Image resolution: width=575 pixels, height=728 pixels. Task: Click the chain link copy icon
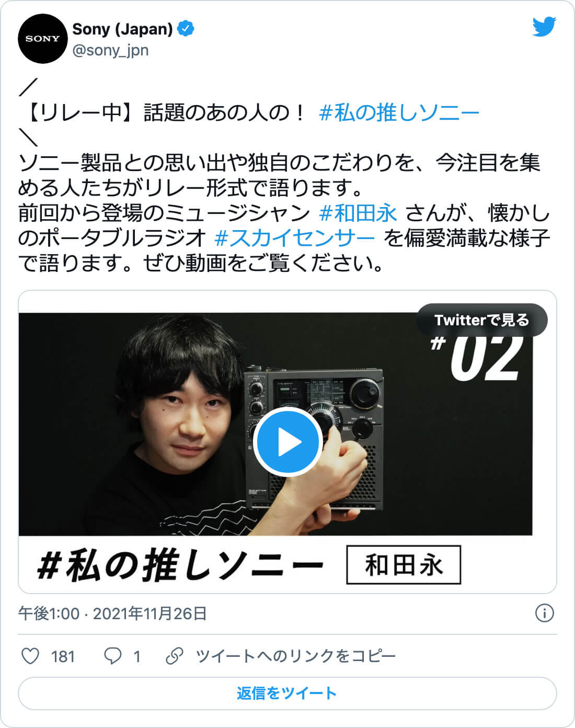(x=174, y=656)
